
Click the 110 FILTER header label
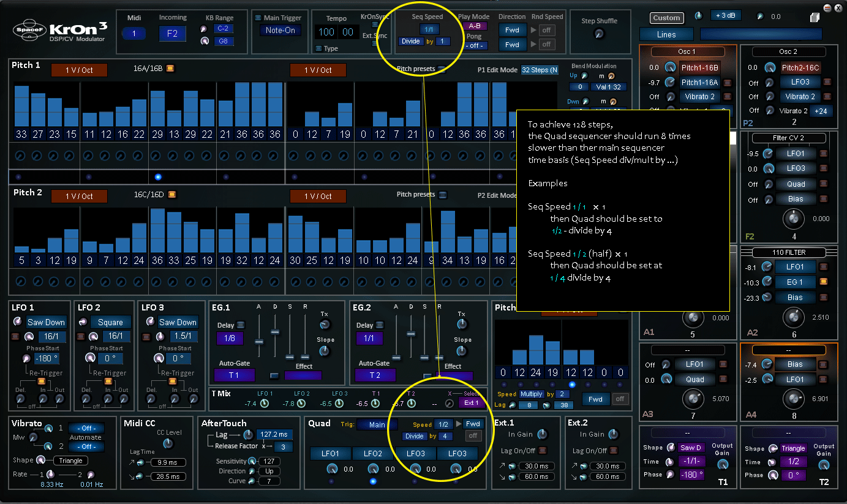click(x=789, y=252)
